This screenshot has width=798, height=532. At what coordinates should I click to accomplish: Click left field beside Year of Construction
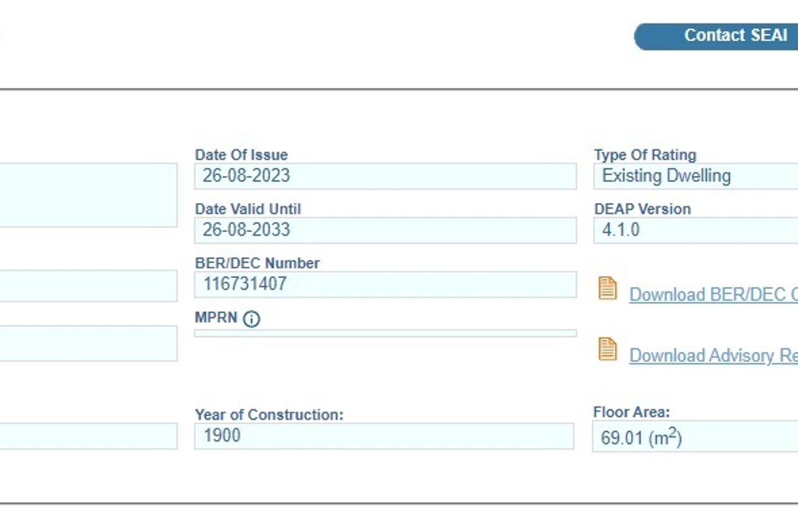coord(89,436)
